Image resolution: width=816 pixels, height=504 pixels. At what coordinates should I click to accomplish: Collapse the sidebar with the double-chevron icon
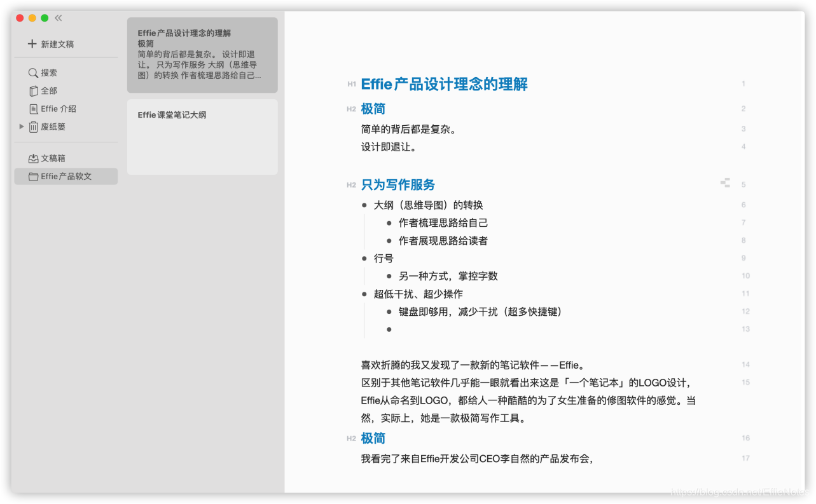tap(58, 18)
